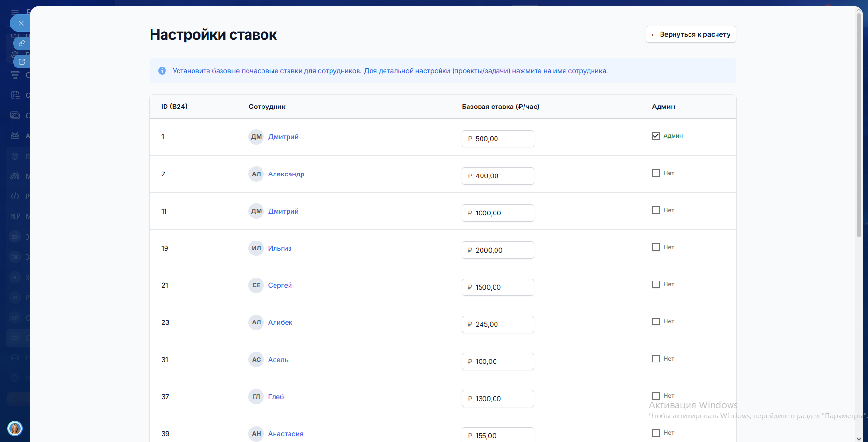Click the АС avatar next to Асель
The width and height of the screenshot is (868, 442).
point(256,360)
